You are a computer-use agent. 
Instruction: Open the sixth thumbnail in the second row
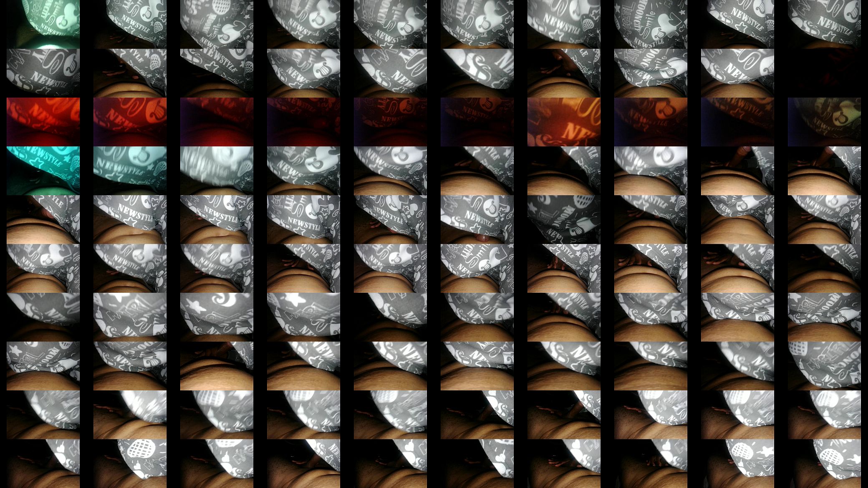point(477,73)
